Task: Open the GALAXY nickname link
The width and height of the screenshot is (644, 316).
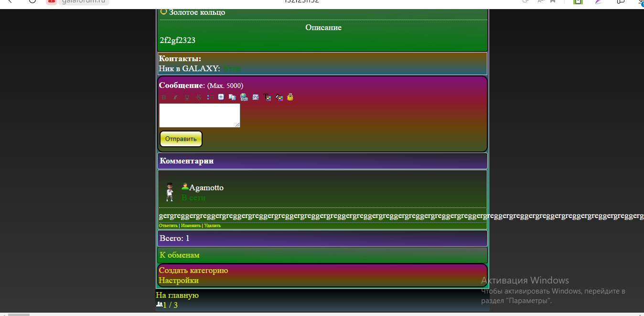Action: [232, 69]
